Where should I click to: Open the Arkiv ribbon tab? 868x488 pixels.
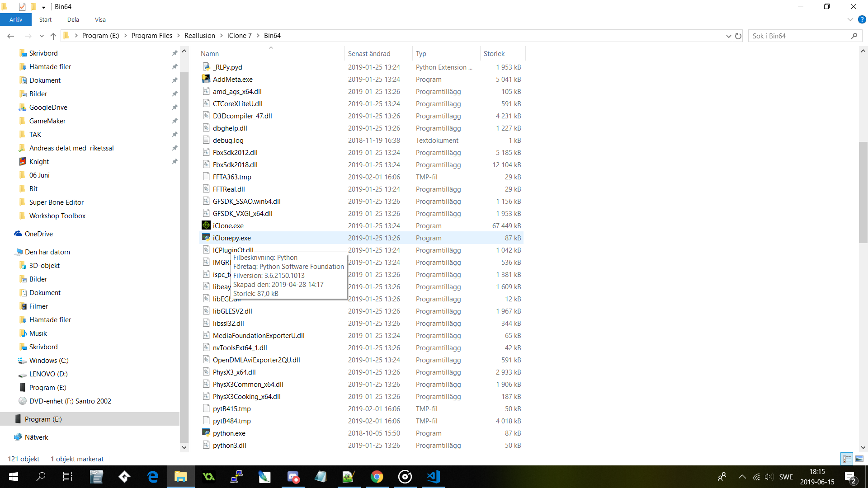pos(16,19)
